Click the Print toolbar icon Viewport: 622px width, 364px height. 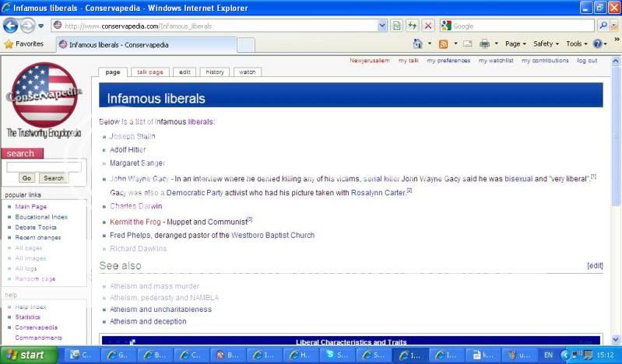[x=484, y=44]
